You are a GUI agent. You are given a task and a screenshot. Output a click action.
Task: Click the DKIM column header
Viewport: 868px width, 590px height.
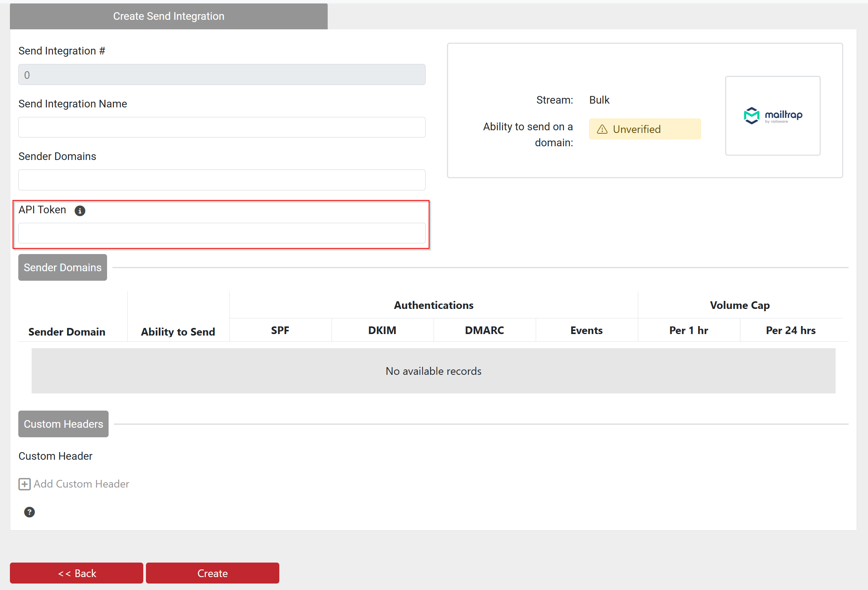[382, 330]
